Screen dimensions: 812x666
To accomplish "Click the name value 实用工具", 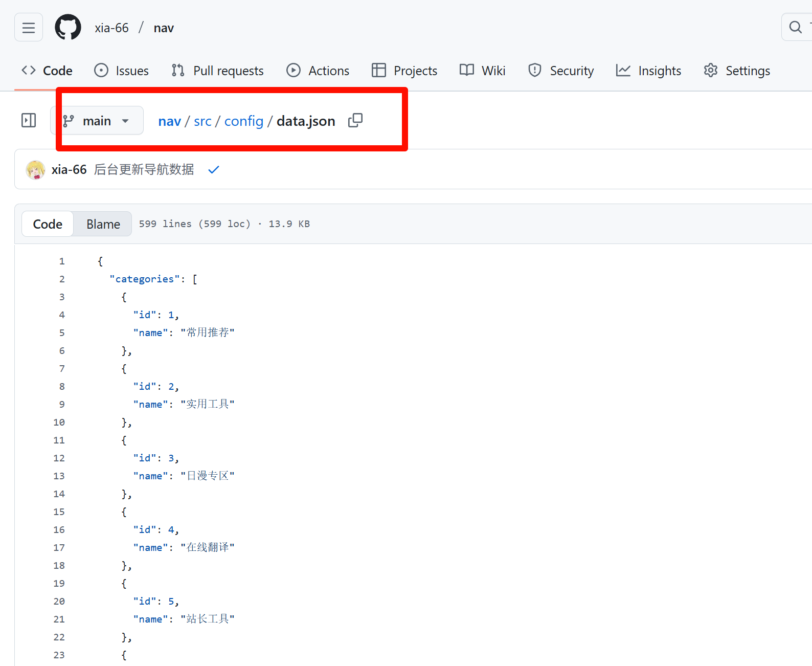I will [208, 404].
